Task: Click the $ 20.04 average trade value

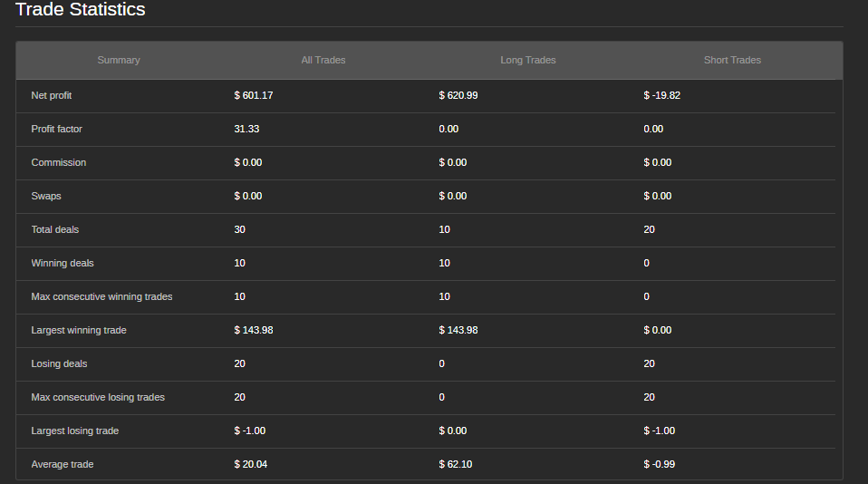Action: [x=251, y=464]
